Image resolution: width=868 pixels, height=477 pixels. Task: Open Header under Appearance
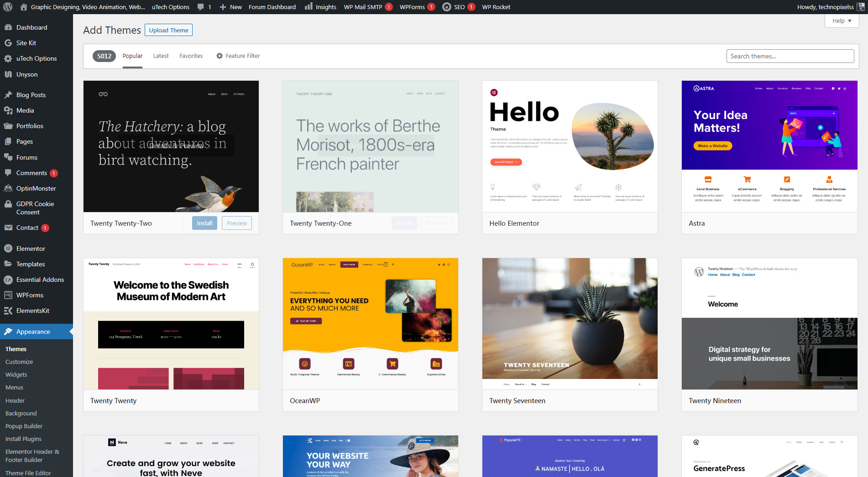(x=15, y=400)
